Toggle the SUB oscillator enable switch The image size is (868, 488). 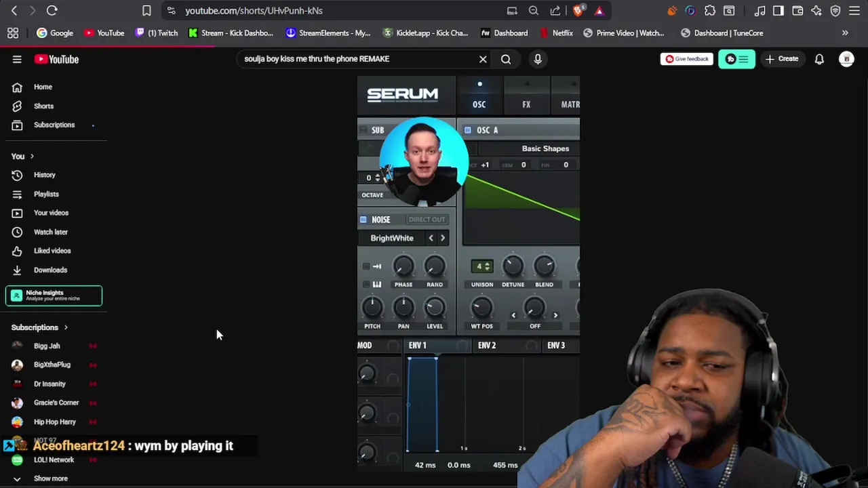coord(363,130)
